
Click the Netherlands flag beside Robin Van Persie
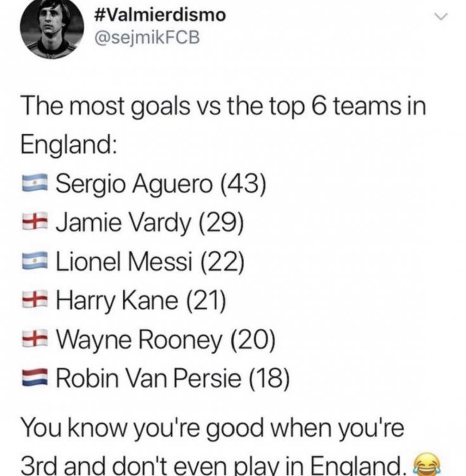[x=35, y=378]
